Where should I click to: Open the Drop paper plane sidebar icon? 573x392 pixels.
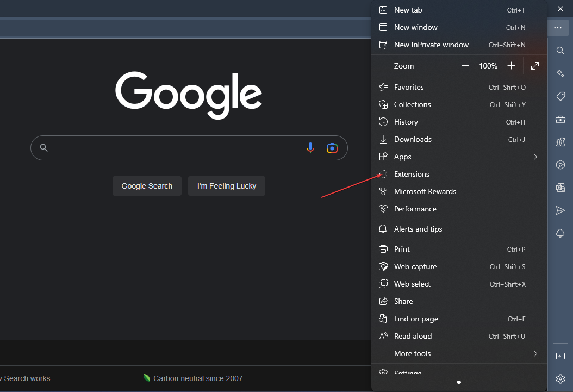pos(560,210)
